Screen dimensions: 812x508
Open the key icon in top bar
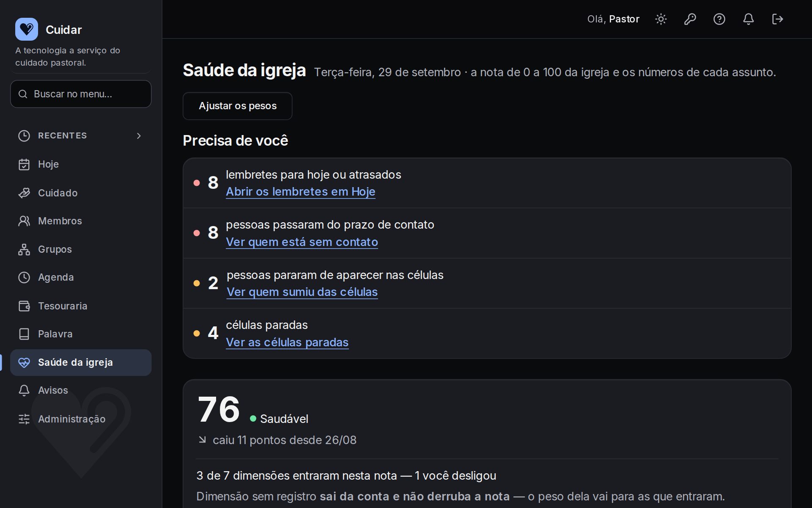(690, 19)
